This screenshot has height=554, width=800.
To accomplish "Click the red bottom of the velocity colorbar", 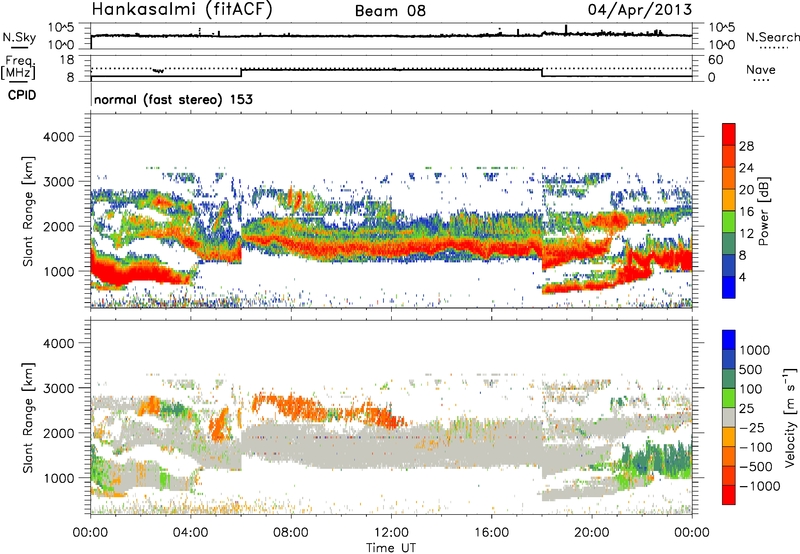I will [729, 495].
